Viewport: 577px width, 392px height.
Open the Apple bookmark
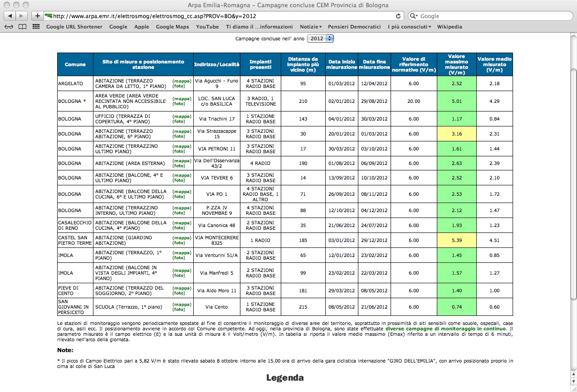pyautogui.click(x=142, y=27)
